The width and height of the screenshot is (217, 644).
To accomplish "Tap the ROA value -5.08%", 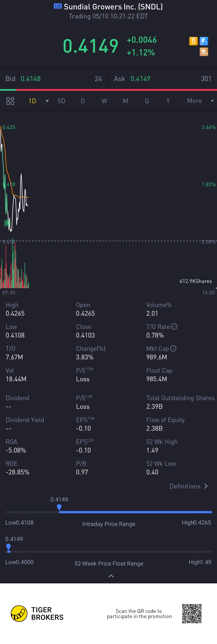I will [16, 450].
